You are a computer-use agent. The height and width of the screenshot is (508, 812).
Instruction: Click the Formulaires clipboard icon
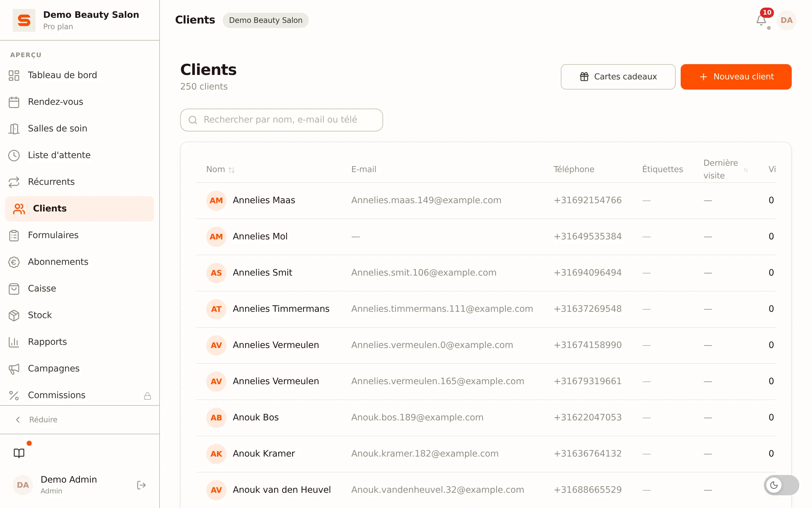tap(14, 235)
